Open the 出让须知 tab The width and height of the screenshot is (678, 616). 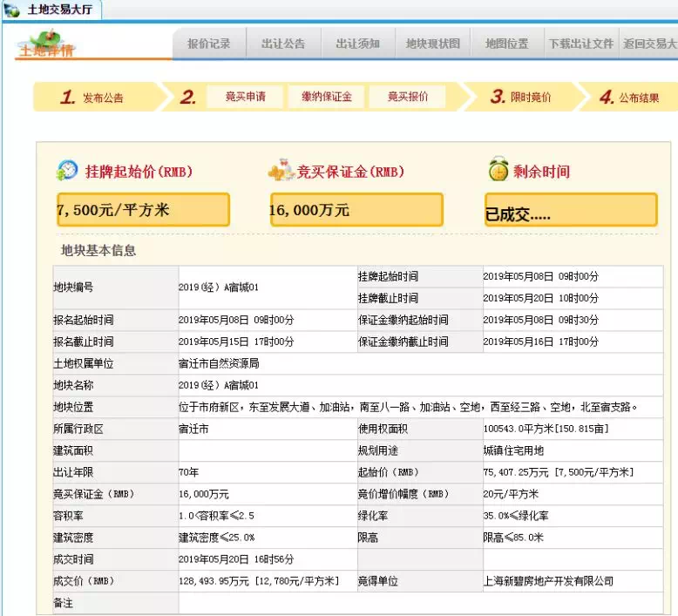(358, 44)
